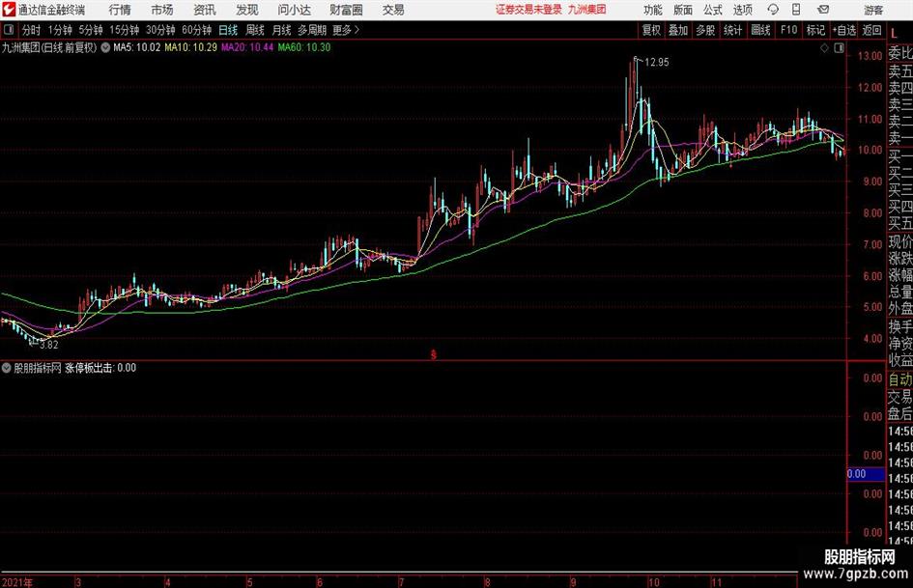Open 版面 menu
The height and width of the screenshot is (588, 913).
683,10
